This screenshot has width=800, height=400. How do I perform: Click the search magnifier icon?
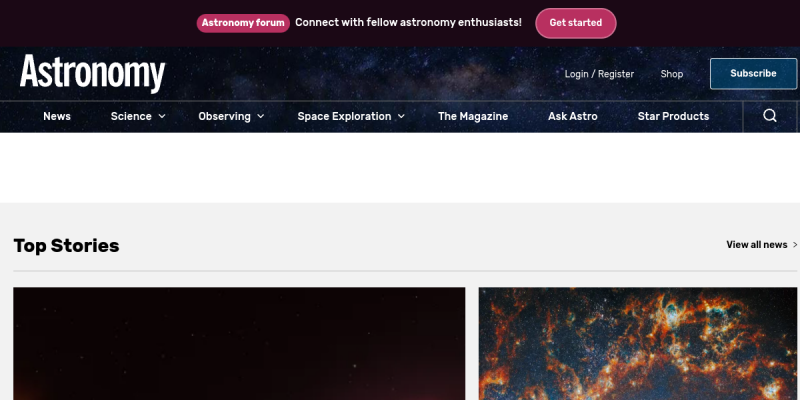pos(769,116)
